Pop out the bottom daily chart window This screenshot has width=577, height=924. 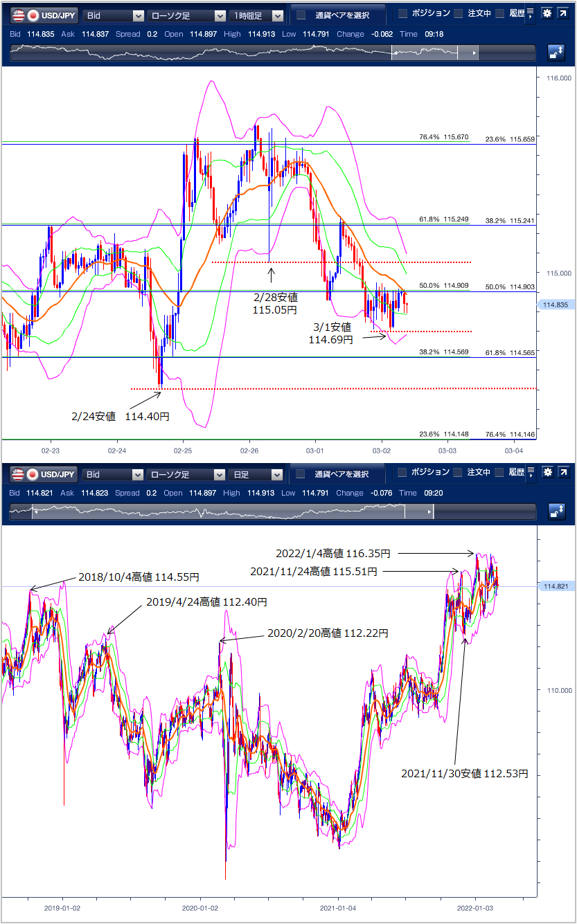coord(565,473)
